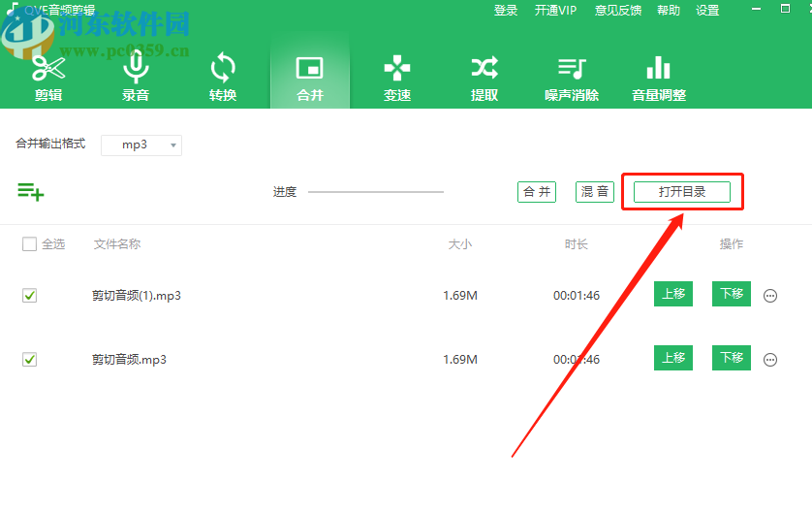Expand the 合并输出格式 mp3 dropdown
The height and width of the screenshot is (514, 812).
(141, 145)
